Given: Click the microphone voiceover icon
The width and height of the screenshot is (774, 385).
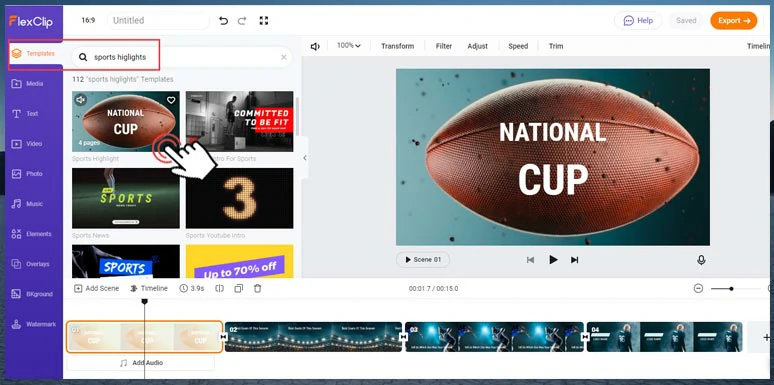Looking at the screenshot, I should point(701,260).
